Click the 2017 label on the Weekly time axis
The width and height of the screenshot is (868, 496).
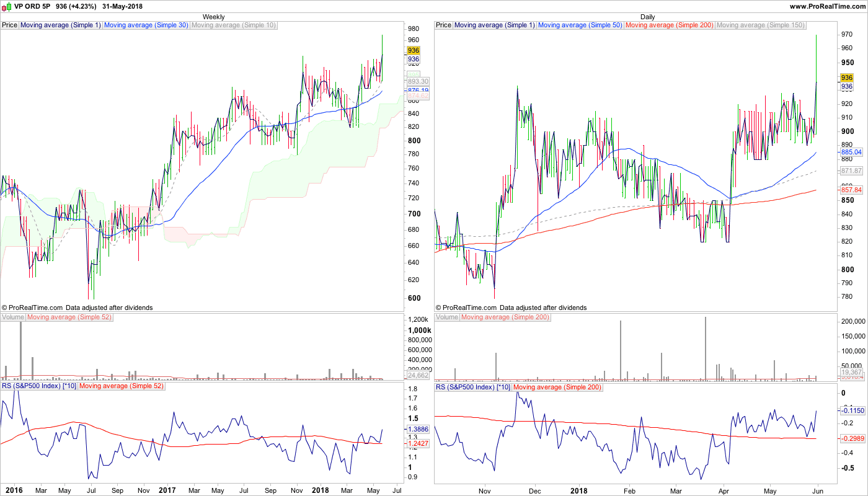tap(167, 490)
